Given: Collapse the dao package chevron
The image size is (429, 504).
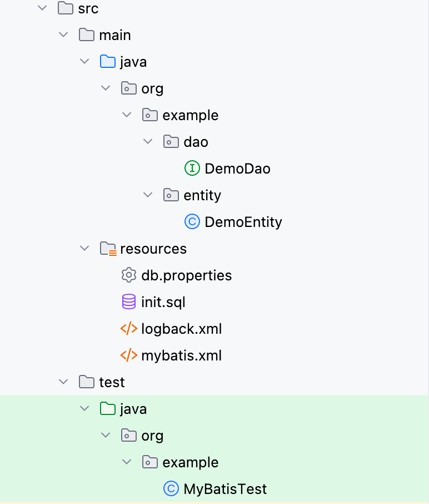Looking at the screenshot, I should tap(148, 141).
